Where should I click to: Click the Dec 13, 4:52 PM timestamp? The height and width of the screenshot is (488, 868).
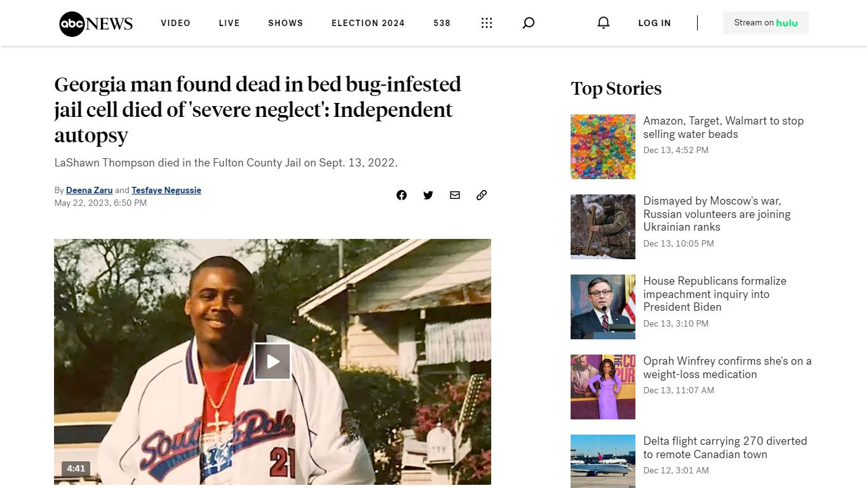675,151
